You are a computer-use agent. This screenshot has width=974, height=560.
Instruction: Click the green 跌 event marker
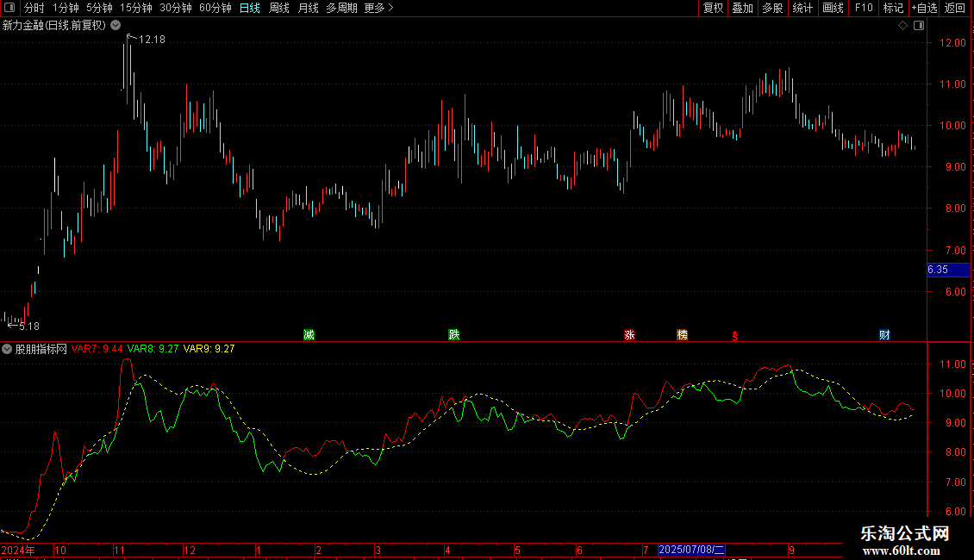[454, 334]
